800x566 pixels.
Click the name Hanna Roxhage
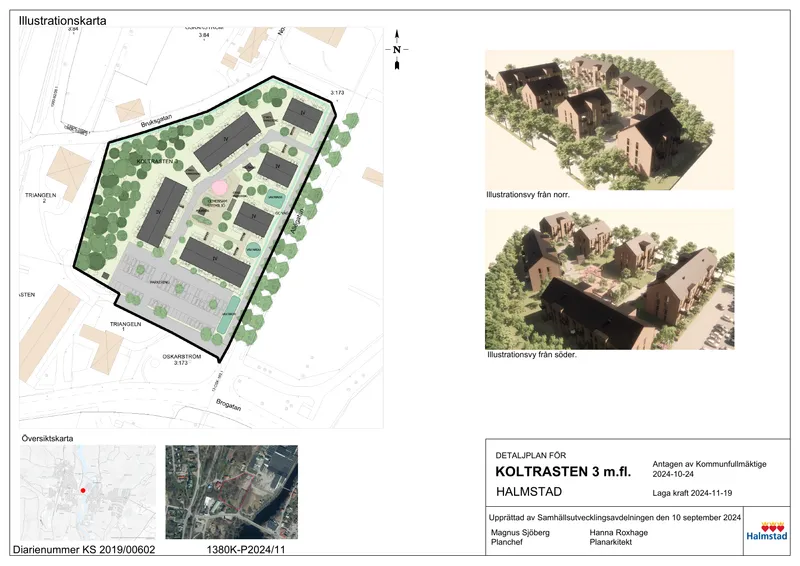coord(618,532)
